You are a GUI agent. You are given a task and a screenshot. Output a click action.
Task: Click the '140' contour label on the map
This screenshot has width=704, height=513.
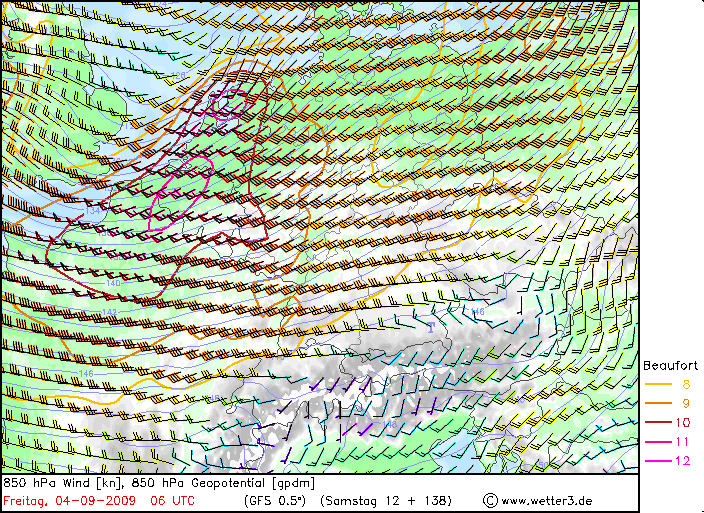[x=113, y=283]
